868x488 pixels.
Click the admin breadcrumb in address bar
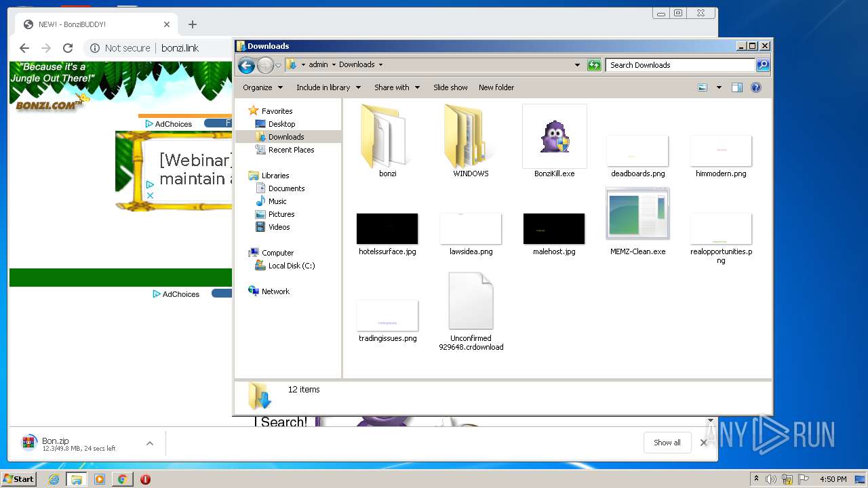point(318,64)
